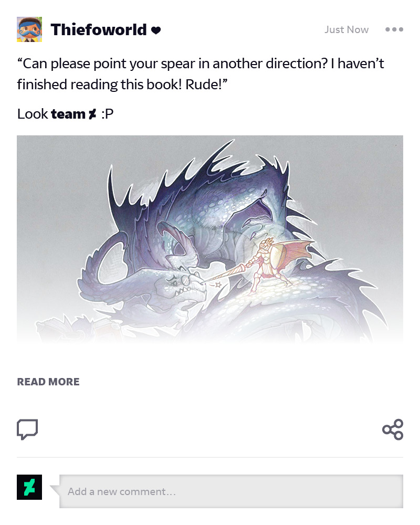Viewport: 420px width, 525px height.
Task: Open the three-dot post options menu
Action: click(x=394, y=29)
